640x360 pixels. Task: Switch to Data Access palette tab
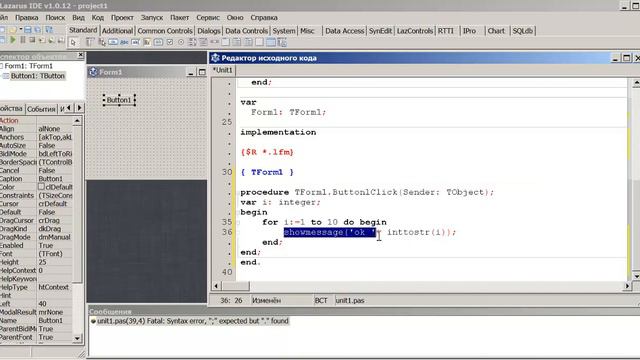point(344,31)
